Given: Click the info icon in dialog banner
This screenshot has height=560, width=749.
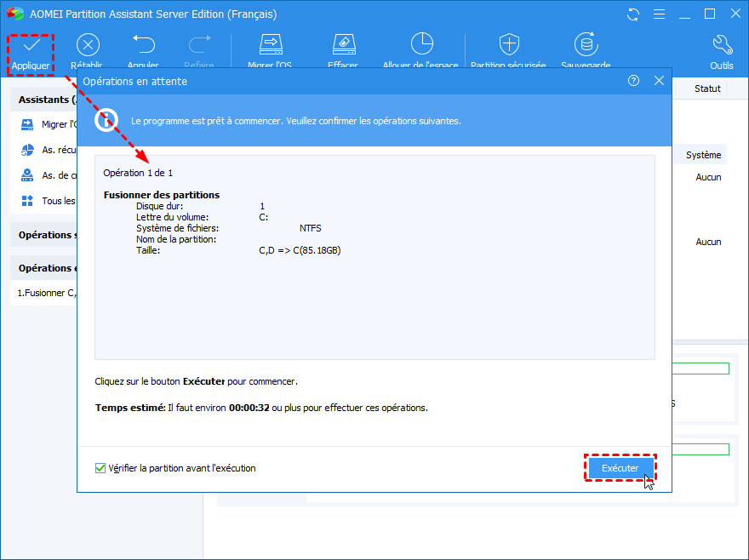Looking at the screenshot, I should click(x=106, y=120).
